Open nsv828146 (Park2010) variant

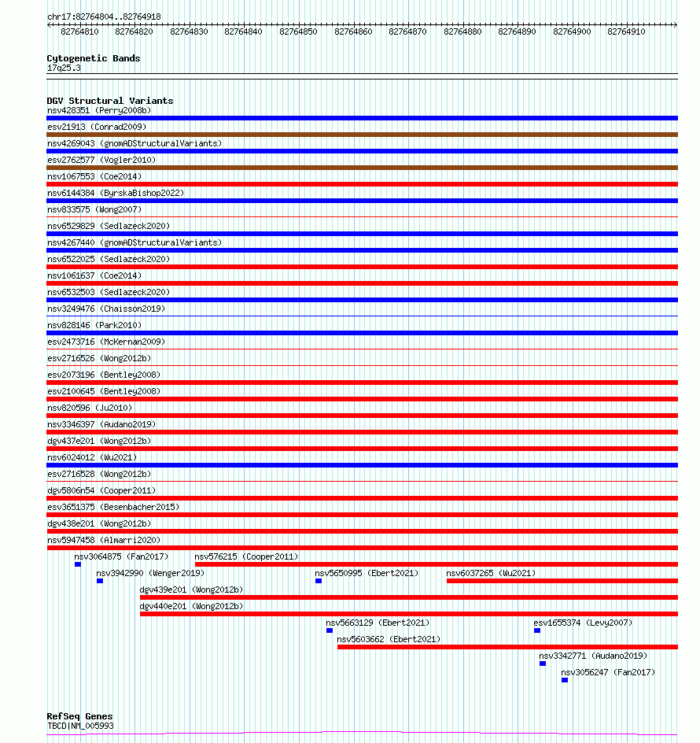click(94, 326)
